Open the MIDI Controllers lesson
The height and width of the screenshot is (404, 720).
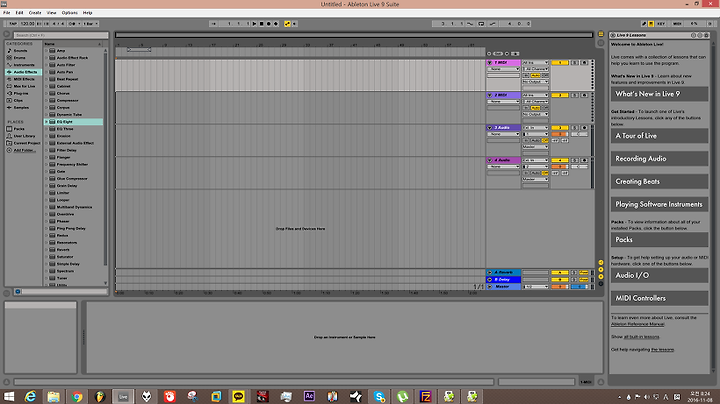[659, 298]
